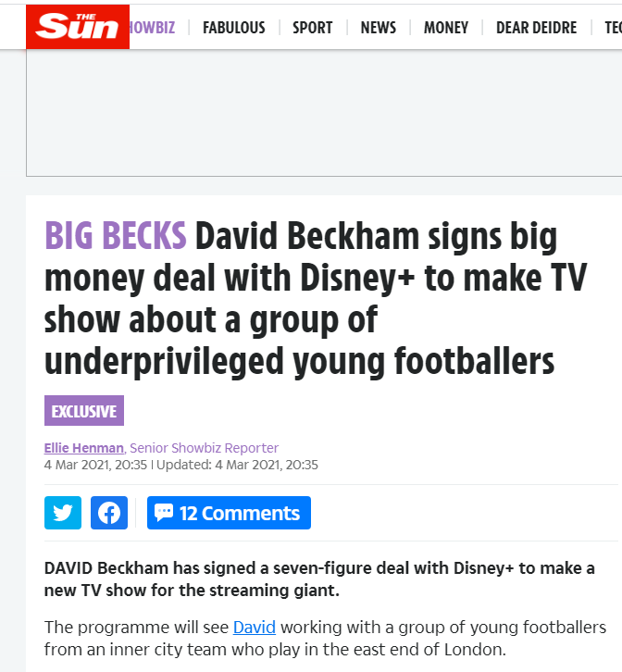
Task: Navigate to the Money section
Action: (446, 28)
